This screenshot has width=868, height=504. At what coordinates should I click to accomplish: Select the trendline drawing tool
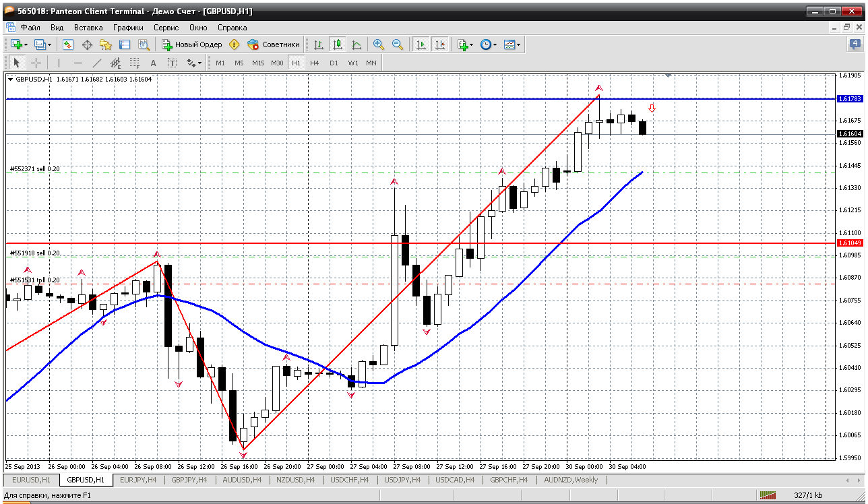96,63
